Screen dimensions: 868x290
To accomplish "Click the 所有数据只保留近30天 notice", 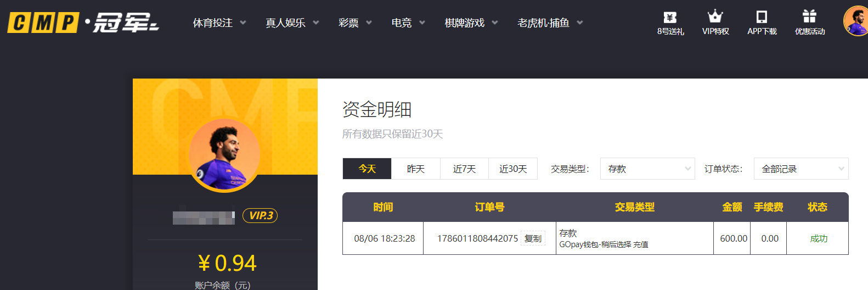I will [392, 134].
